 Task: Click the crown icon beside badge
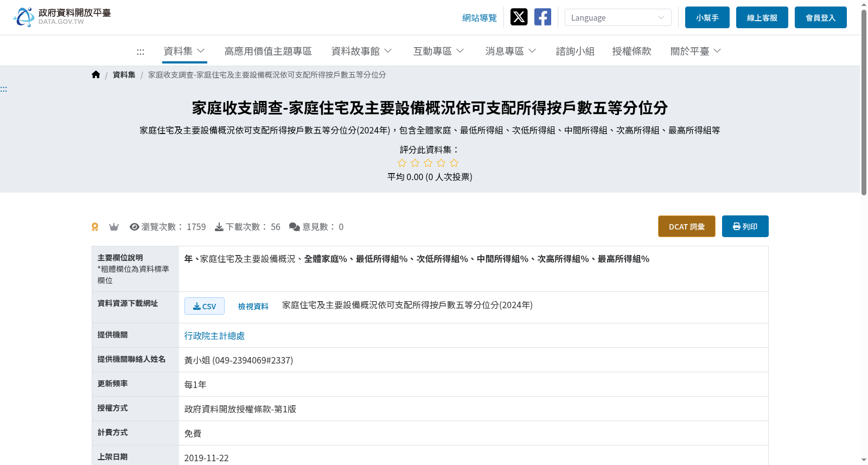click(114, 227)
